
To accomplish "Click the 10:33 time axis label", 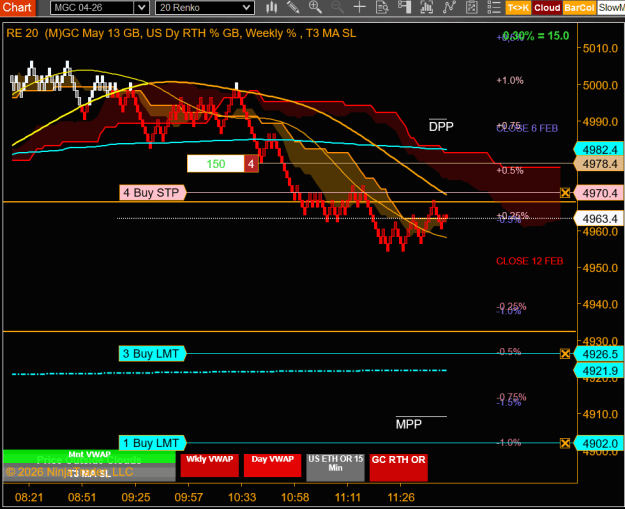I will point(242,497).
